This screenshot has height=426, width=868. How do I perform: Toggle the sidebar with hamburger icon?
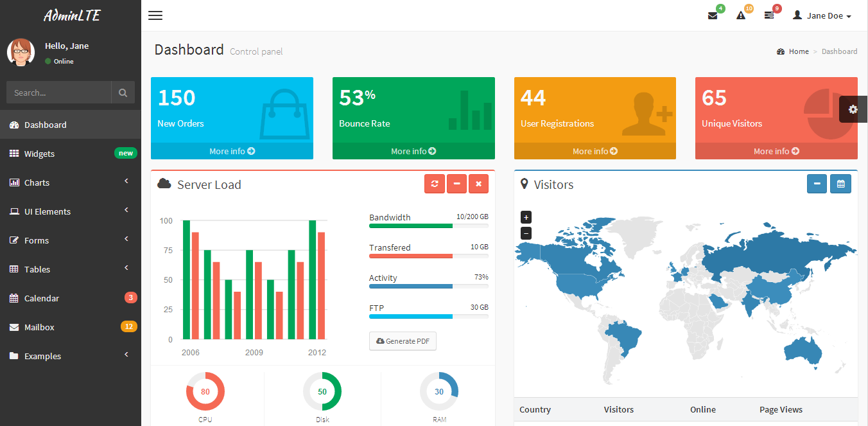tap(155, 15)
